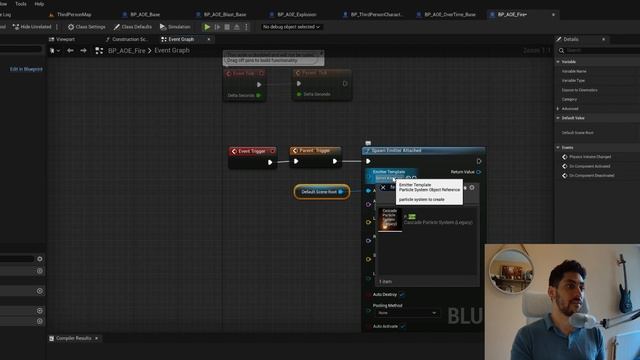This screenshot has height=360, width=640.
Task: Open the graph bookmarks dropdown
Action: click(55, 51)
